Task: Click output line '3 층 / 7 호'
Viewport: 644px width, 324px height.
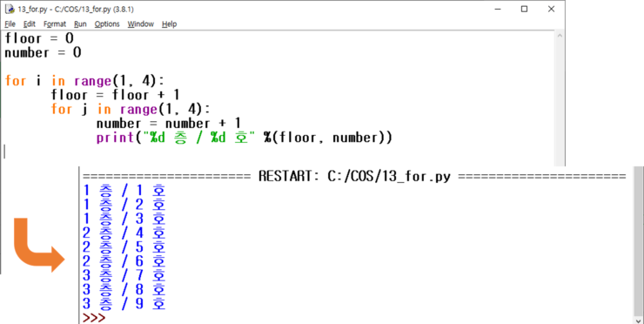Action: pyautogui.click(x=124, y=275)
